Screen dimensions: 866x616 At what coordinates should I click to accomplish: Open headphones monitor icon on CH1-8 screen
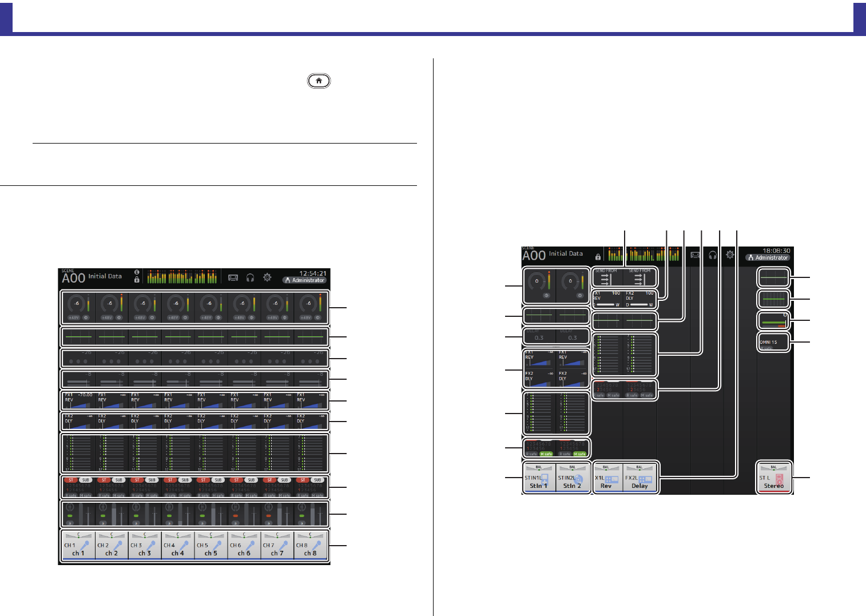point(250,277)
